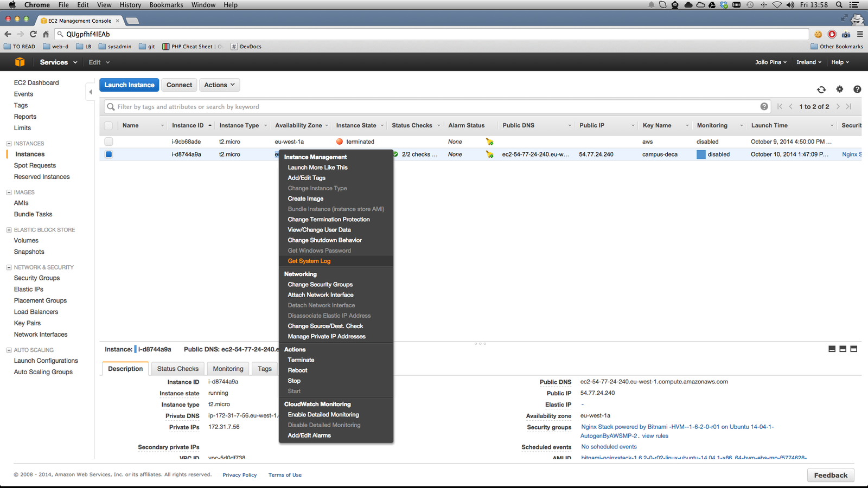The width and height of the screenshot is (868, 488).
Task: Open the Chrome hamburger menu
Action: [x=860, y=34]
